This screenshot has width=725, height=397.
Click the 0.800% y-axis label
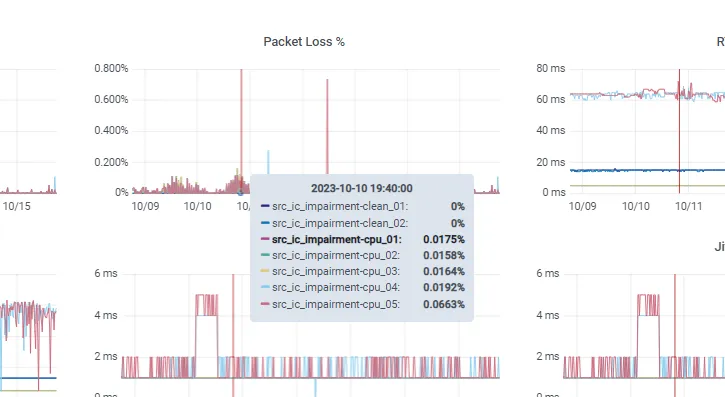point(111,68)
